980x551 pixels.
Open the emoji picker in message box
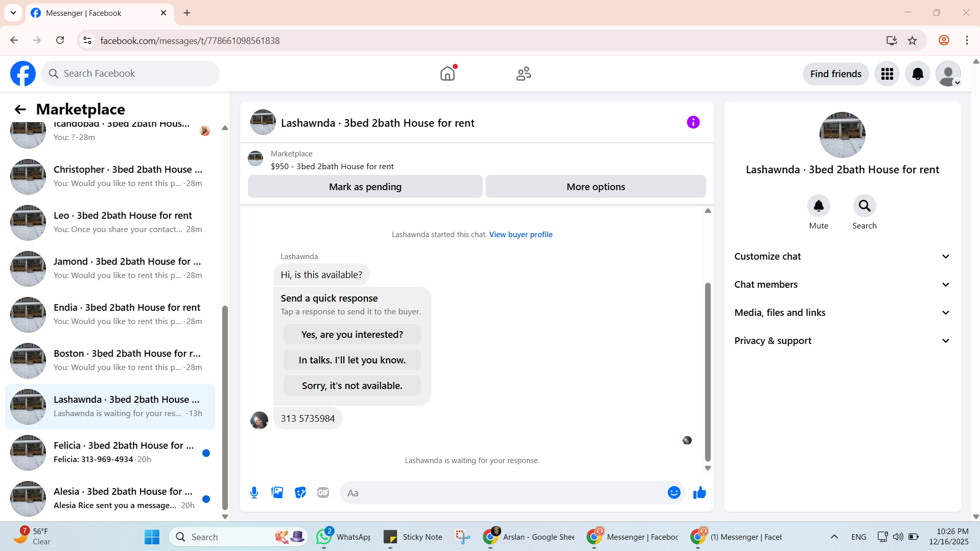(x=674, y=493)
